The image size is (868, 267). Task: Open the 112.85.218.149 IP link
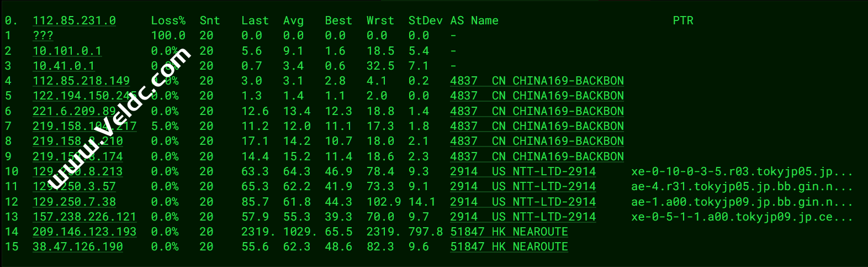click(81, 81)
